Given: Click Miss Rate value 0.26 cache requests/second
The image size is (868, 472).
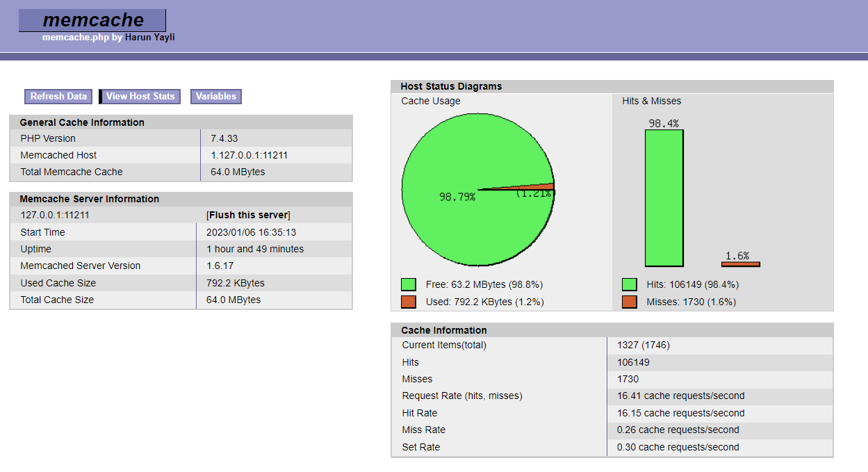Looking at the screenshot, I should [x=678, y=430].
